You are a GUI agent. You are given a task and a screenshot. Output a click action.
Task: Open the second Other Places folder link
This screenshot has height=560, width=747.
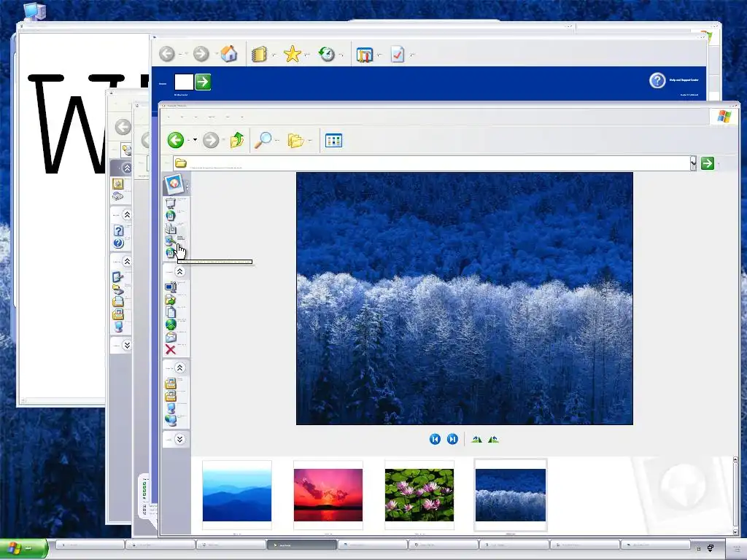[171, 396]
